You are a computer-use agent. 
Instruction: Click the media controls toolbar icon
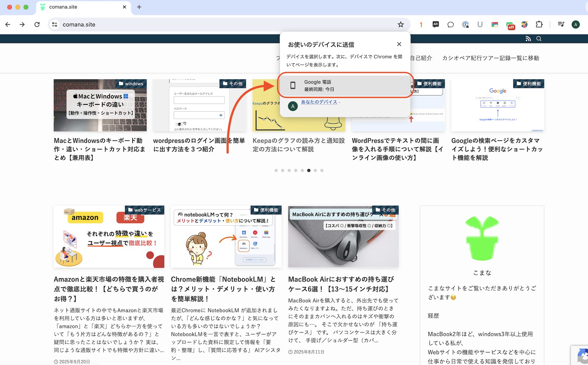pyautogui.click(x=561, y=24)
